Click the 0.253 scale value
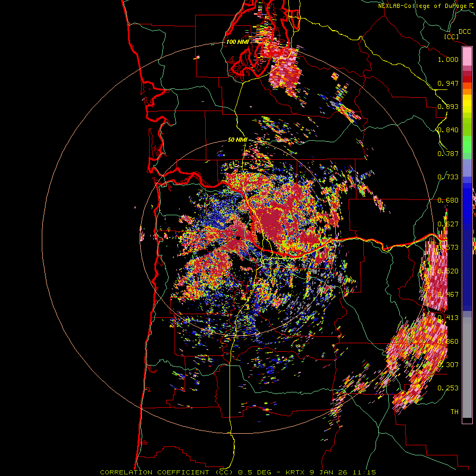476x476 pixels. (x=448, y=388)
